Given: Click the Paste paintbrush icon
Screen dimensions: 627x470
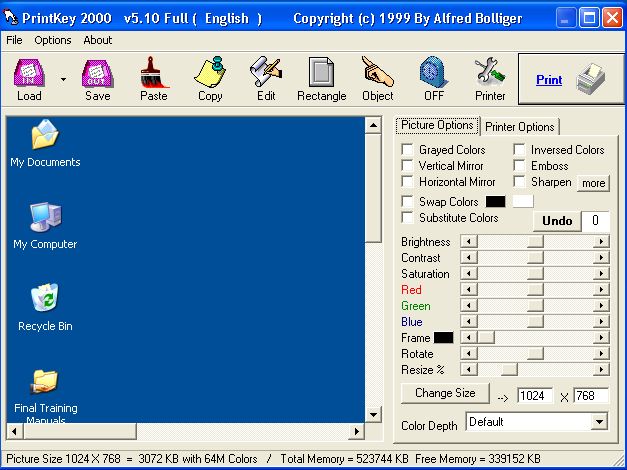Looking at the screenshot, I should [x=154, y=72].
